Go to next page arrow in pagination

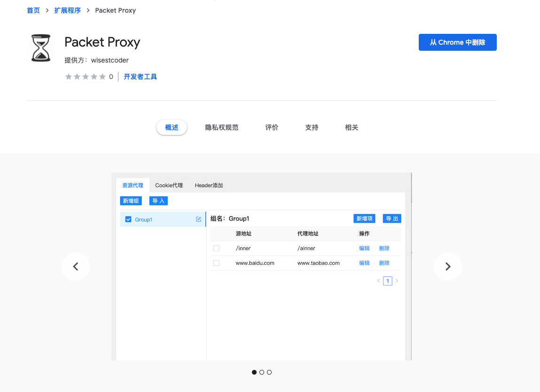click(397, 281)
